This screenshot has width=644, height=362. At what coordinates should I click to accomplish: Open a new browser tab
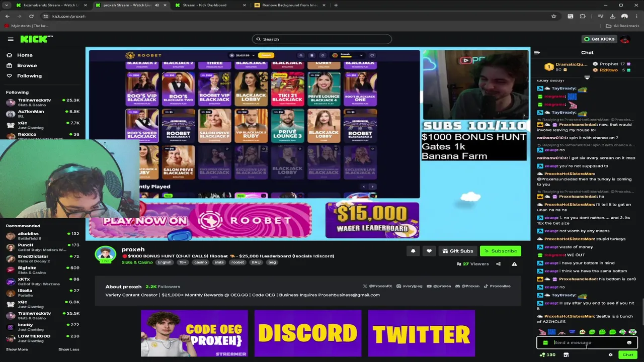pos(336,5)
